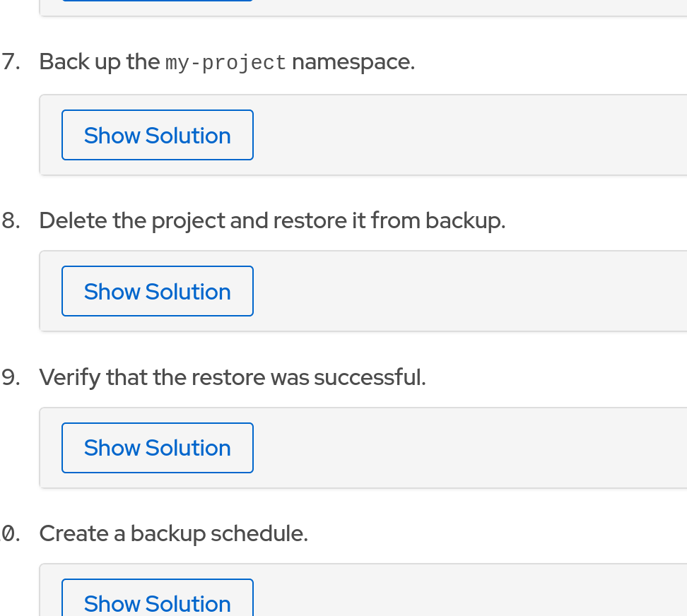Image resolution: width=687 pixels, height=616 pixels.
Task: Click 'Verify that the restore was successful' text
Action: [x=233, y=377]
